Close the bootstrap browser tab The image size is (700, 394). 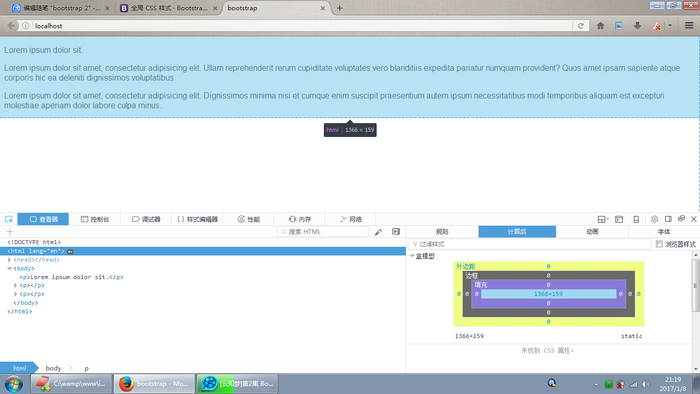click(x=322, y=8)
